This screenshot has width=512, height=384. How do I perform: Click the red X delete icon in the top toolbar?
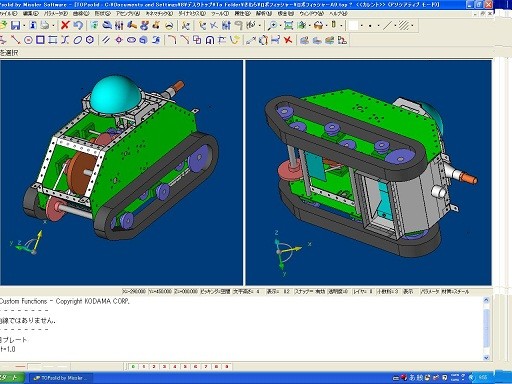(x=65, y=25)
